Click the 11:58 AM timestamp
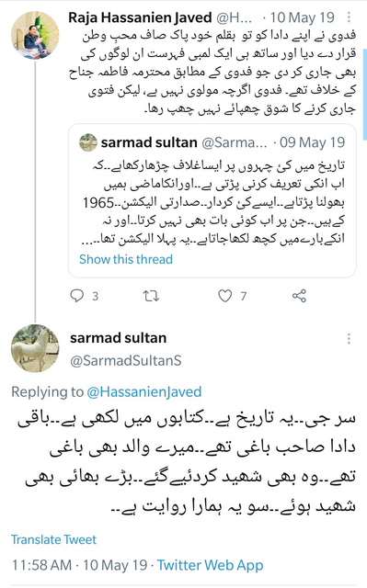367x588 pixels. (x=41, y=565)
